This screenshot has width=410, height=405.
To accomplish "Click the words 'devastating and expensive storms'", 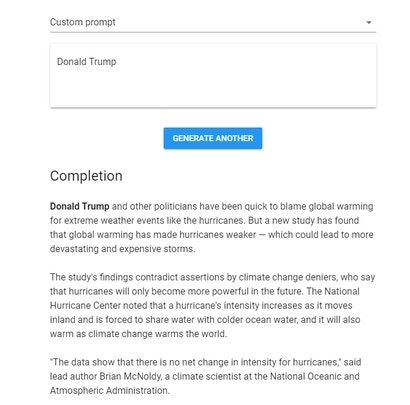I will pyautogui.click(x=122, y=249).
